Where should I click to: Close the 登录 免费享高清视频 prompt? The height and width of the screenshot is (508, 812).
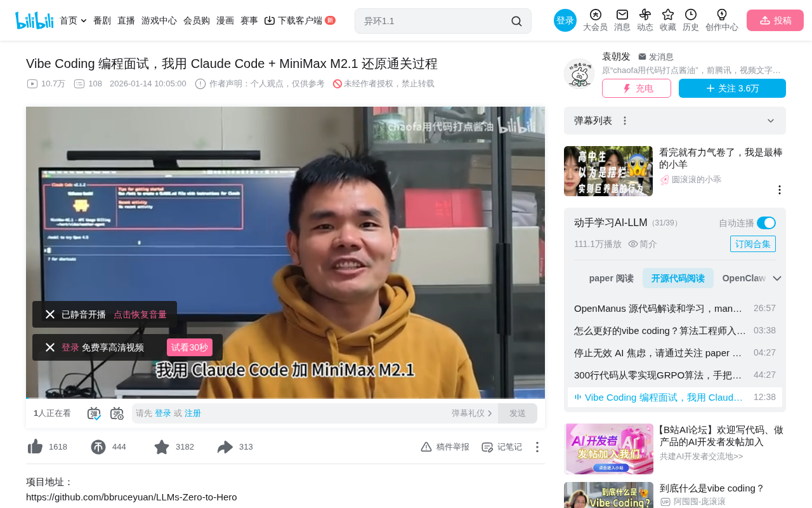(x=50, y=347)
